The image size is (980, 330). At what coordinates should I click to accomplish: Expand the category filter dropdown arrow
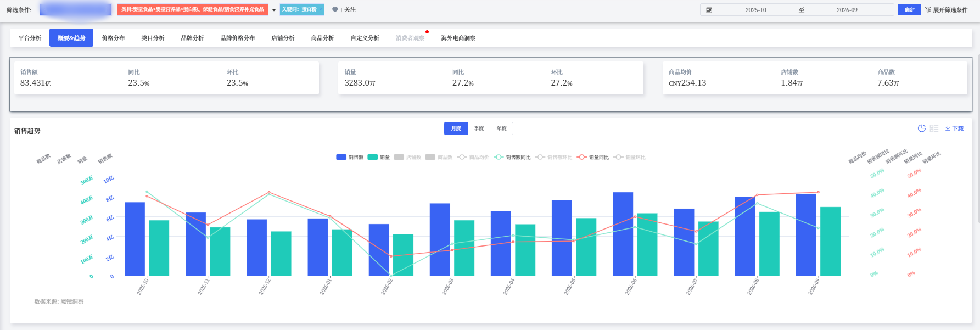click(274, 10)
